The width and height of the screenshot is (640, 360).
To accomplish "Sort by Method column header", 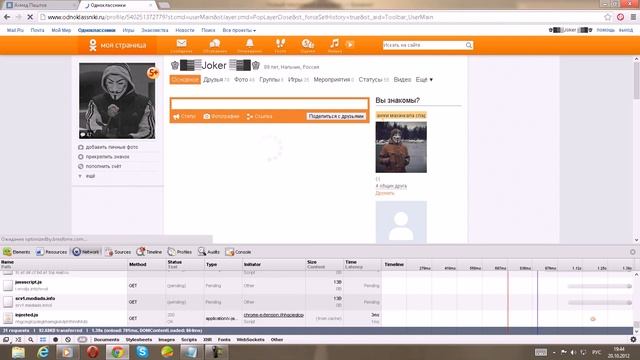I will click(147, 264).
